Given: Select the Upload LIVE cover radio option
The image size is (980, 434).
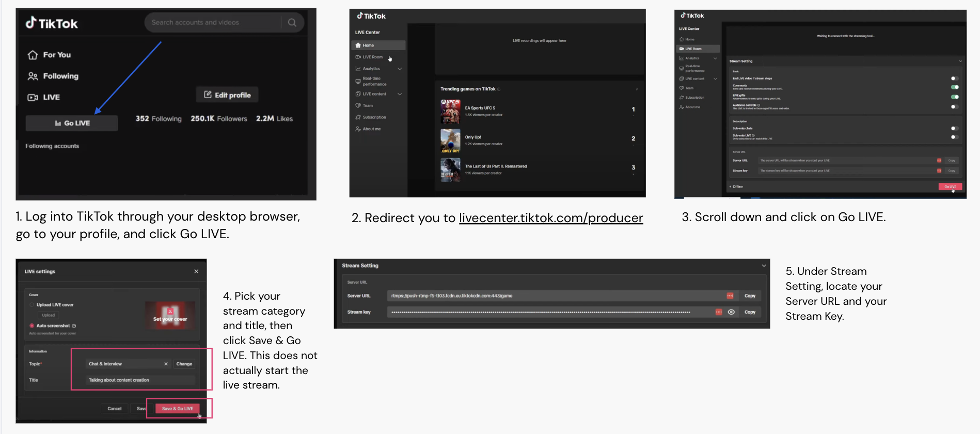Looking at the screenshot, I should (x=32, y=305).
